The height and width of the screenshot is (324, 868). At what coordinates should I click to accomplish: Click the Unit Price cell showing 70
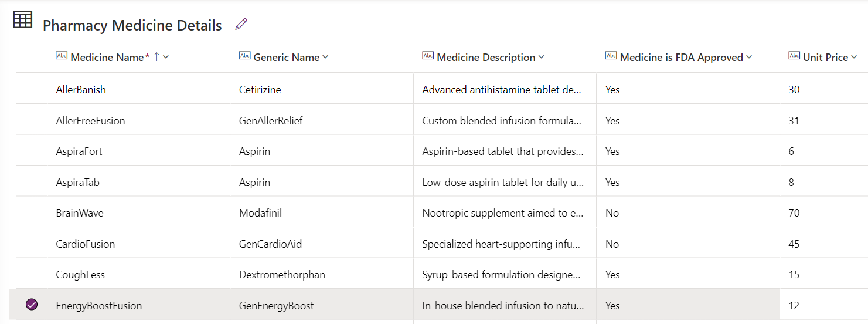[794, 213]
